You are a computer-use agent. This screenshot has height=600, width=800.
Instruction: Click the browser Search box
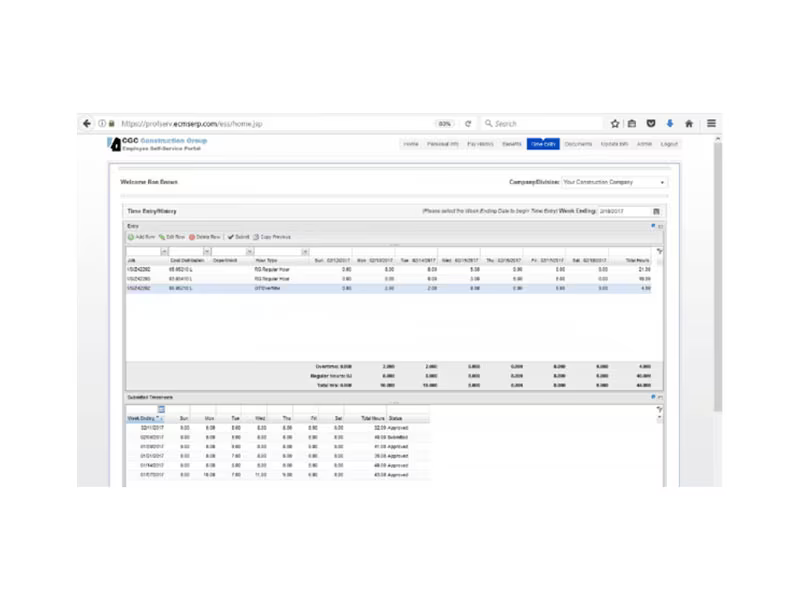click(x=542, y=123)
